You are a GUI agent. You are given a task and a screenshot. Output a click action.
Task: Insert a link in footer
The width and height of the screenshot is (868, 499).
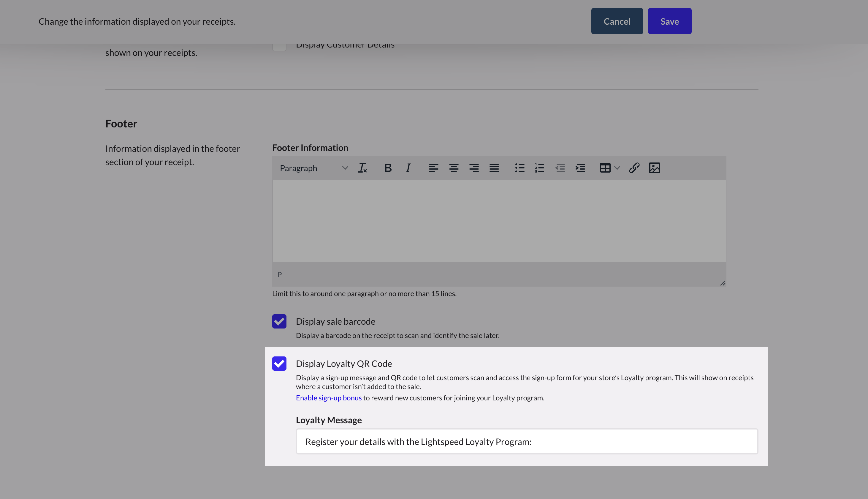(x=634, y=168)
